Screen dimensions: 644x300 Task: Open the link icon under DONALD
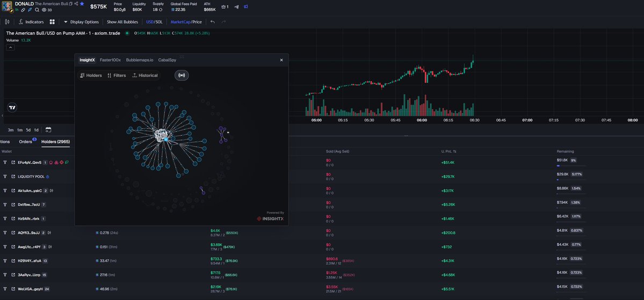click(x=23, y=10)
